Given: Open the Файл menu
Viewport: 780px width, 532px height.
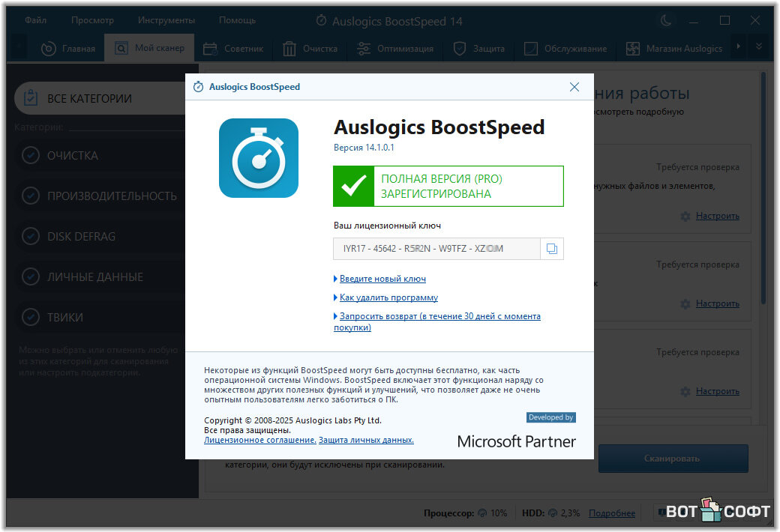Looking at the screenshot, I should click(35, 20).
